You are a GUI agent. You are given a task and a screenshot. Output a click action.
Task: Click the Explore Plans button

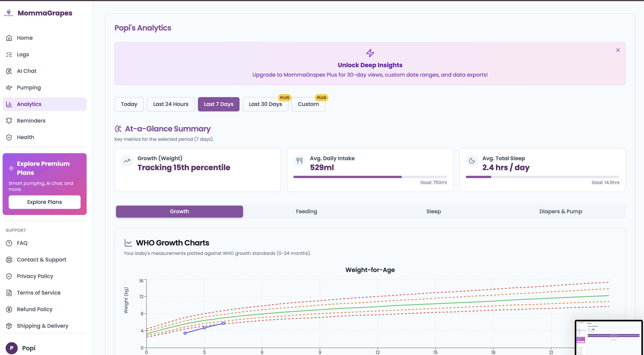pyautogui.click(x=44, y=202)
